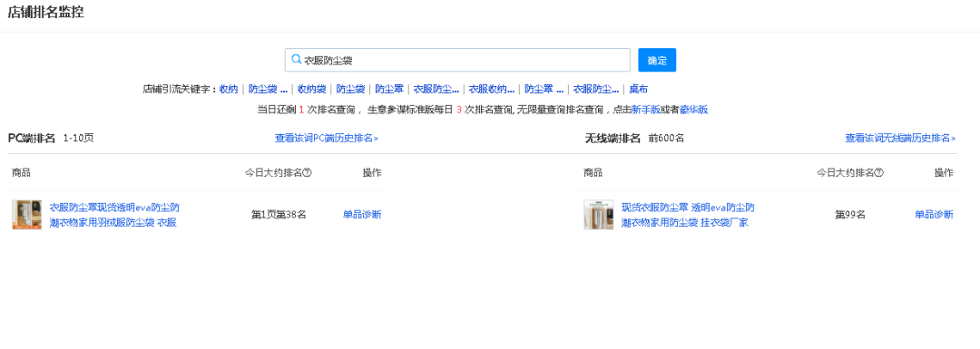Select keyword 桌布
The height and width of the screenshot is (349, 980).
(638, 89)
